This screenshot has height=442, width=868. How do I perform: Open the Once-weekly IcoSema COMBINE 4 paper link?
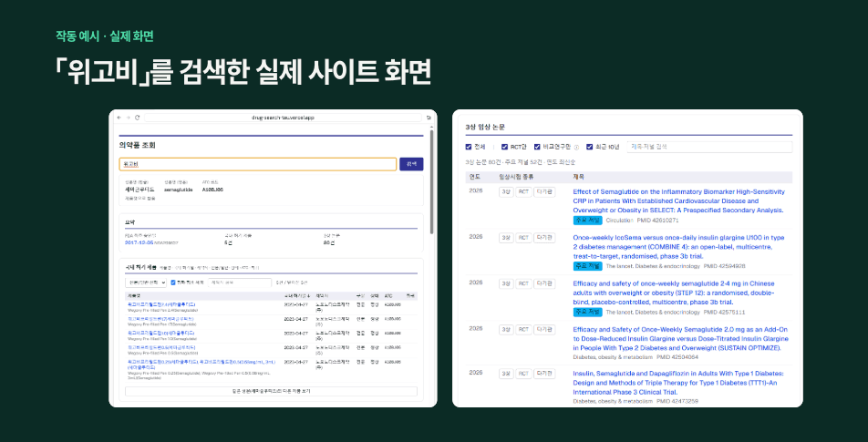pyautogui.click(x=678, y=247)
